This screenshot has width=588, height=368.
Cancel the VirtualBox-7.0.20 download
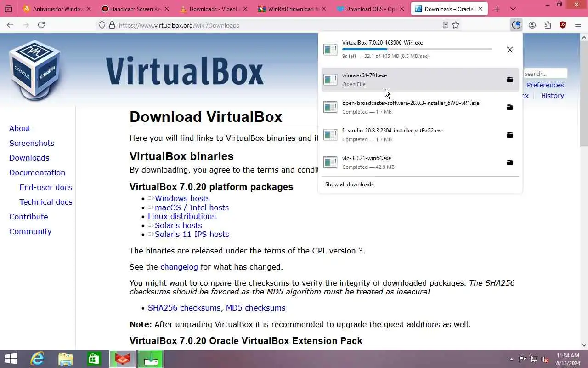pyautogui.click(x=509, y=50)
